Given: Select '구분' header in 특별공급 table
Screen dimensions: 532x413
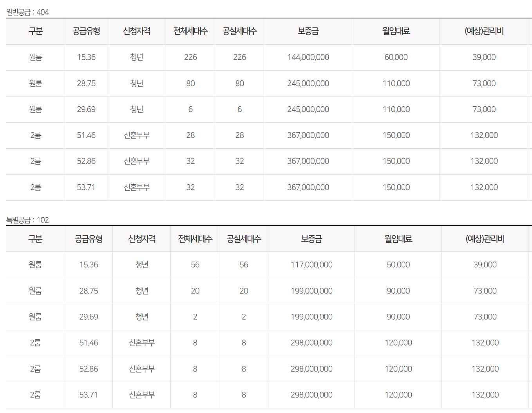Looking at the screenshot, I should [35, 239].
